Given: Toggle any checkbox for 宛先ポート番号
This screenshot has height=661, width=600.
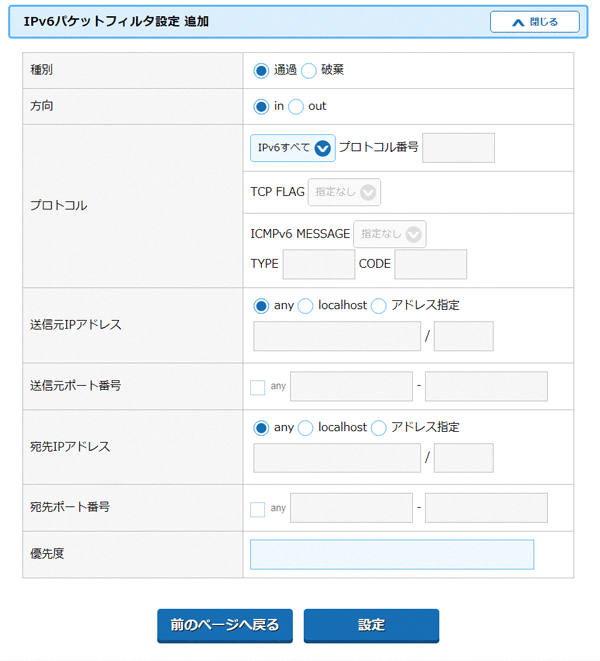Looking at the screenshot, I should pos(257,509).
